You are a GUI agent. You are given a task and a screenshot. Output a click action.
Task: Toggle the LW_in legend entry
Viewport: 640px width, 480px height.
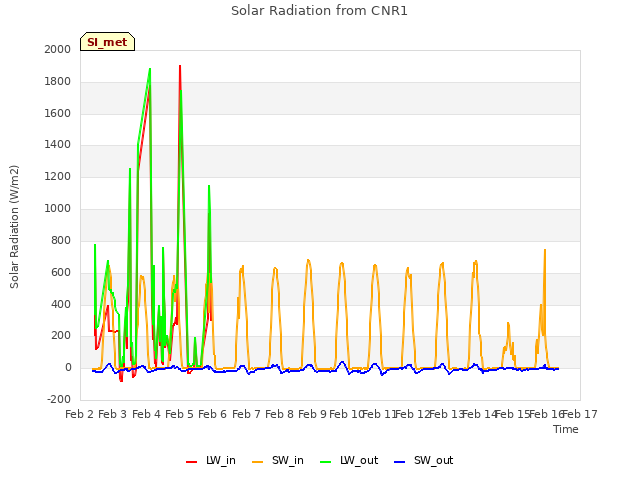(x=211, y=460)
